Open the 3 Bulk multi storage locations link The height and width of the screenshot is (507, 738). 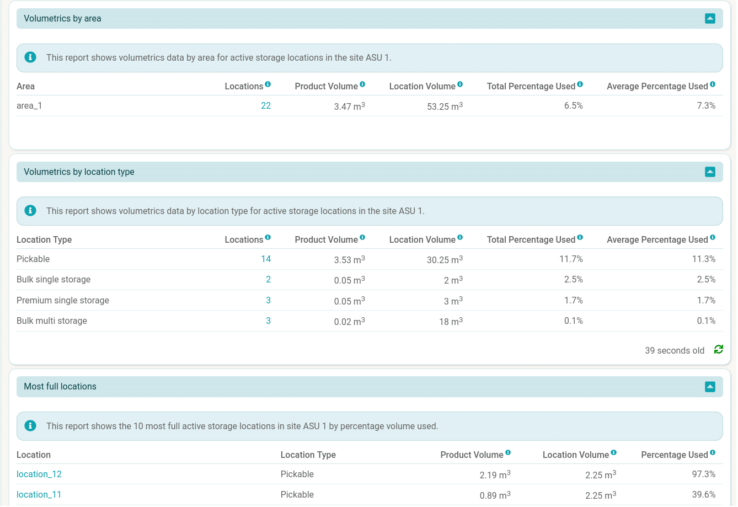pyautogui.click(x=268, y=321)
